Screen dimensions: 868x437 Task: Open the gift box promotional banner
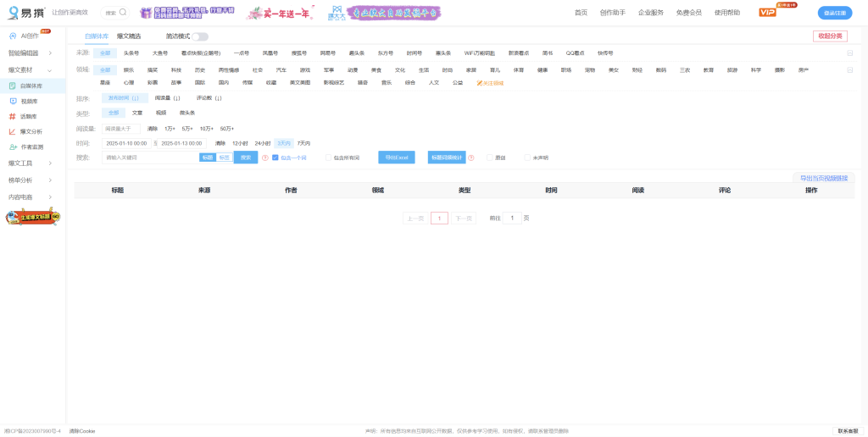coord(186,13)
